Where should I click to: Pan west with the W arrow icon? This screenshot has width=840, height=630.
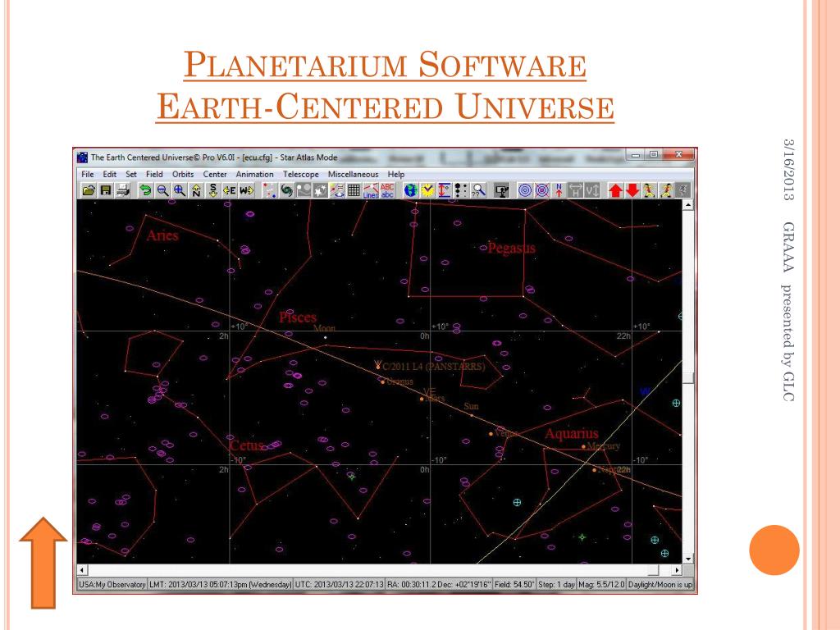pos(246,190)
